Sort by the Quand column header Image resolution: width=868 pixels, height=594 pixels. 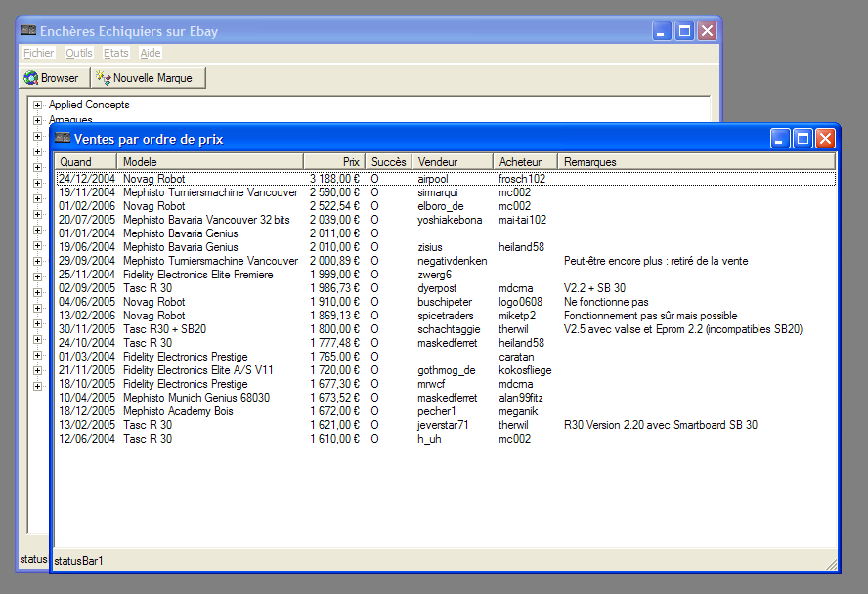(85, 161)
